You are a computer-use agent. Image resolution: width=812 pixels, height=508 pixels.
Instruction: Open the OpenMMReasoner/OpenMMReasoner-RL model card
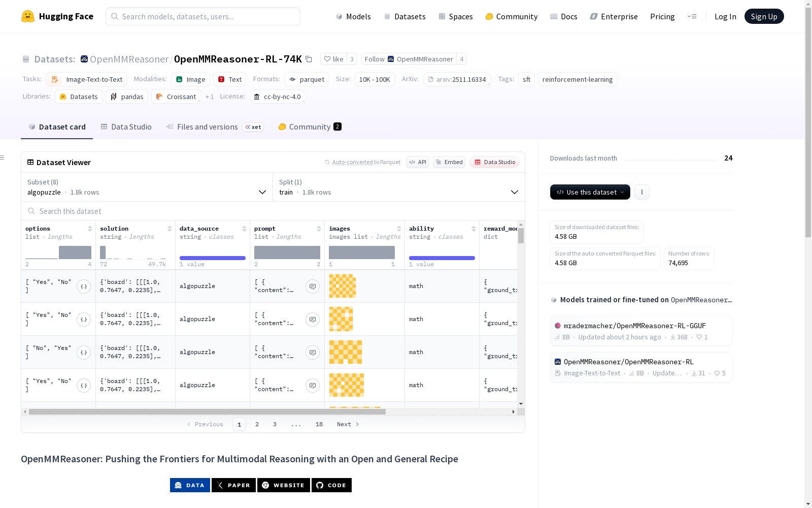pos(641,367)
